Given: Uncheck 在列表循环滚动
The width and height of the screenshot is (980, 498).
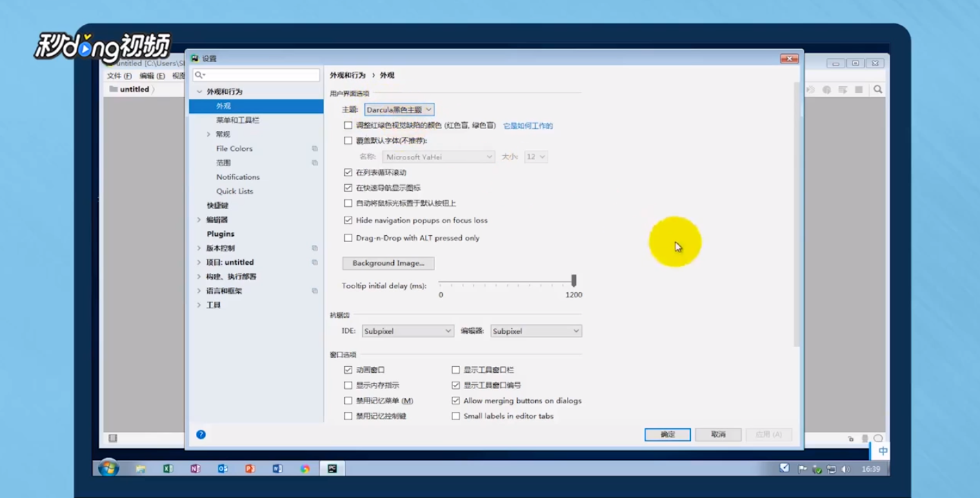Looking at the screenshot, I should tap(348, 172).
